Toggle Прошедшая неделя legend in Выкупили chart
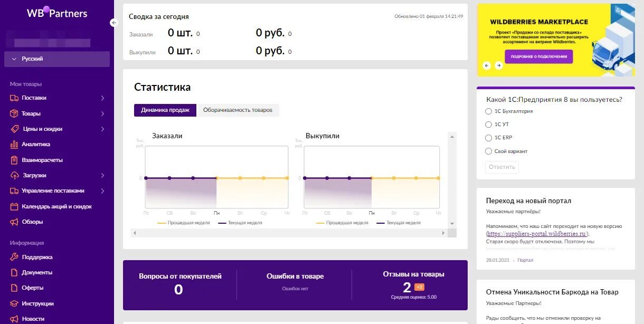Image resolution: width=644 pixels, height=324 pixels. [342, 223]
